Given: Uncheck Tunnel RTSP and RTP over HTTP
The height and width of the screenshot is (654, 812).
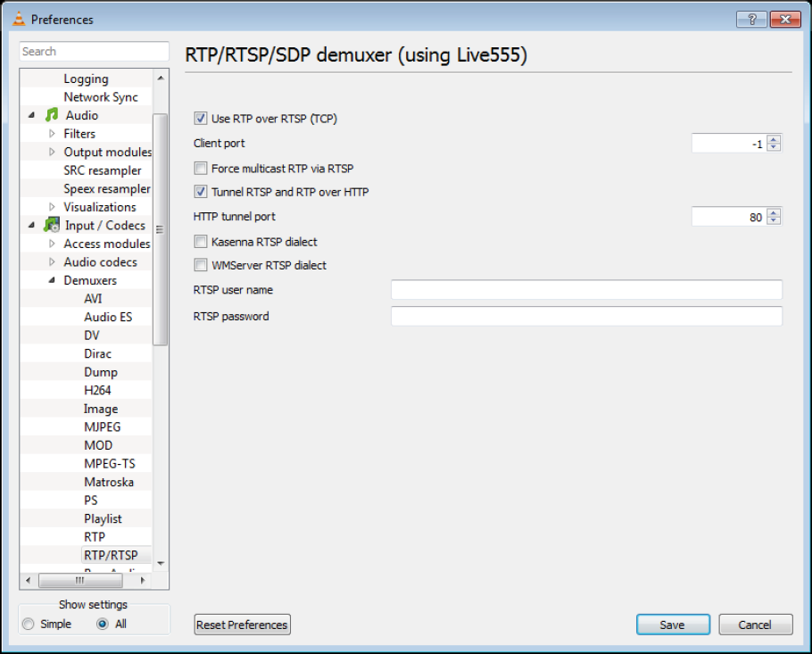Looking at the screenshot, I should tap(200, 192).
